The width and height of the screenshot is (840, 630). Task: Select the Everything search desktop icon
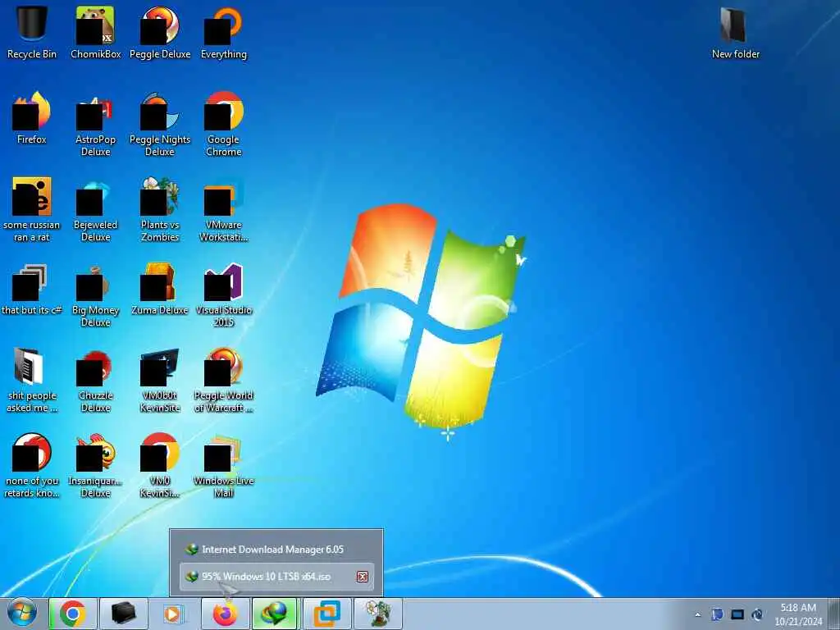pos(223,32)
